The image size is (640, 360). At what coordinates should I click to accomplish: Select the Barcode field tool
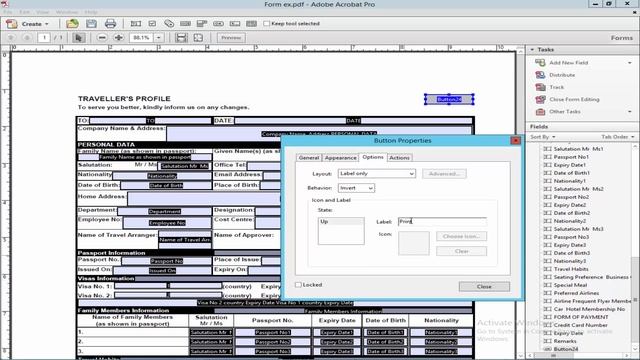251,24
